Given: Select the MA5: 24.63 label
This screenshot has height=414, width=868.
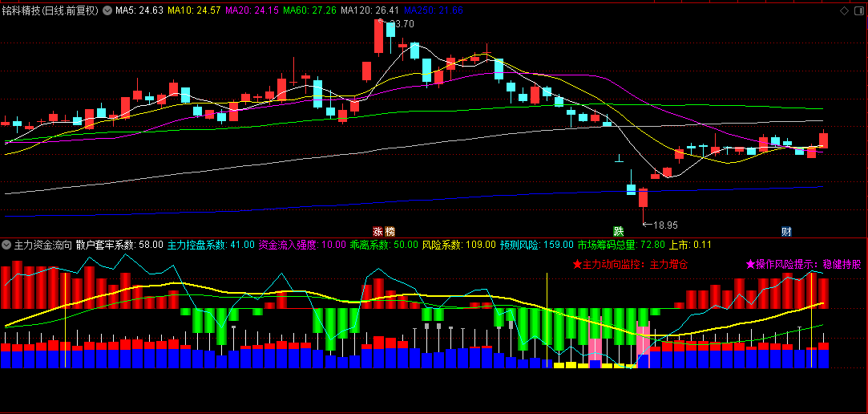Looking at the screenshot, I should click(139, 10).
